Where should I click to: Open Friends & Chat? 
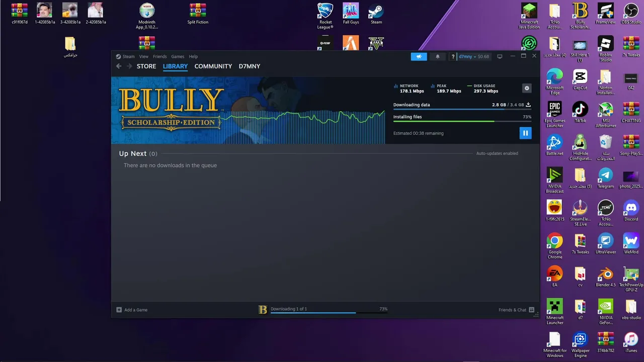point(516,310)
